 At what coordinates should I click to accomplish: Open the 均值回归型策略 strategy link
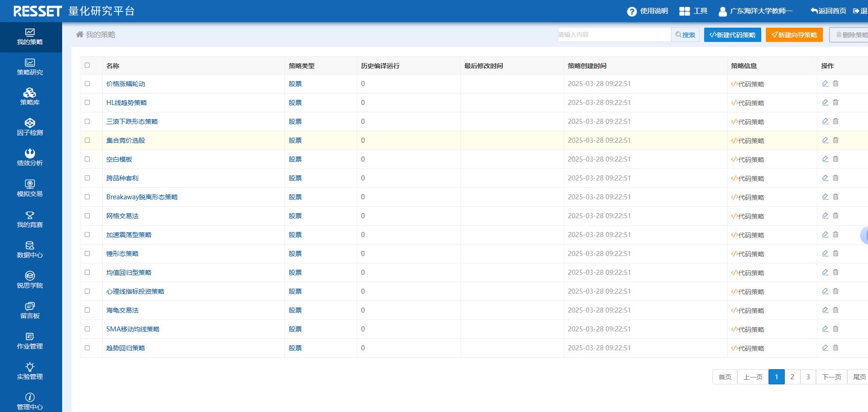click(x=129, y=273)
